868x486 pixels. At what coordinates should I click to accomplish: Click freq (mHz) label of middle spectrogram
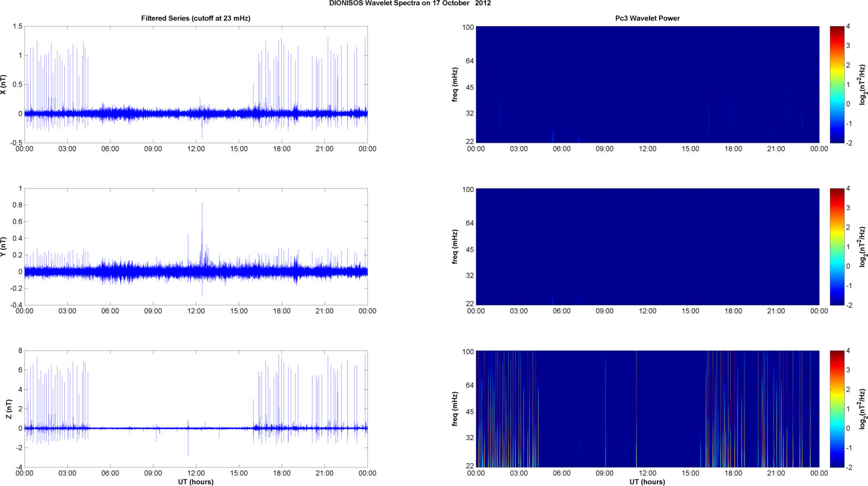tap(455, 247)
